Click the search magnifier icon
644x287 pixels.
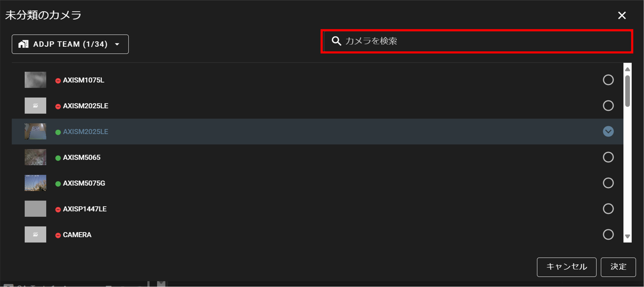pyautogui.click(x=336, y=41)
